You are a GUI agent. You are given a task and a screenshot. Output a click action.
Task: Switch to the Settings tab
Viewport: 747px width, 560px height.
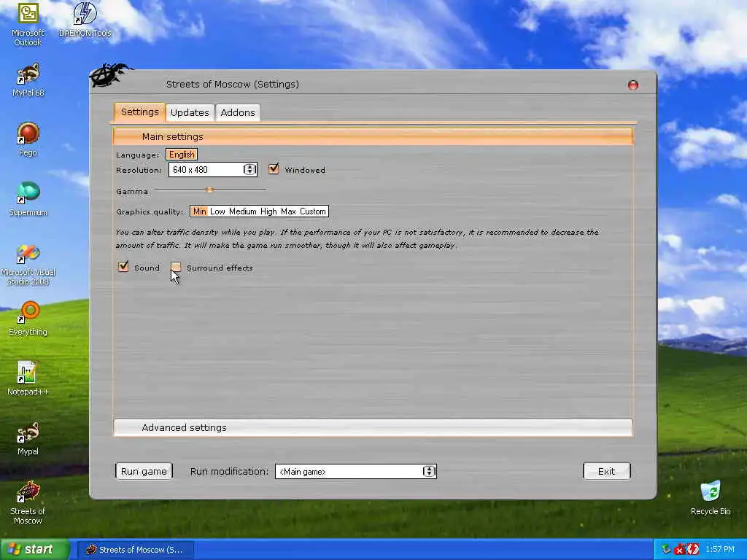coord(139,112)
